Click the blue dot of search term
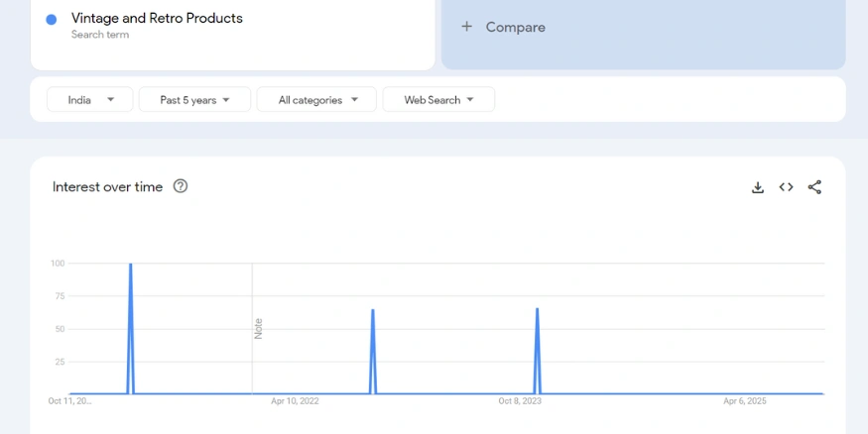 coord(52,20)
